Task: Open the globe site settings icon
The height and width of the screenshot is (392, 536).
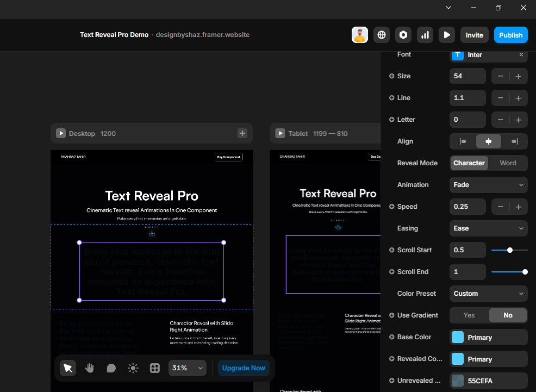Action: pos(382,35)
